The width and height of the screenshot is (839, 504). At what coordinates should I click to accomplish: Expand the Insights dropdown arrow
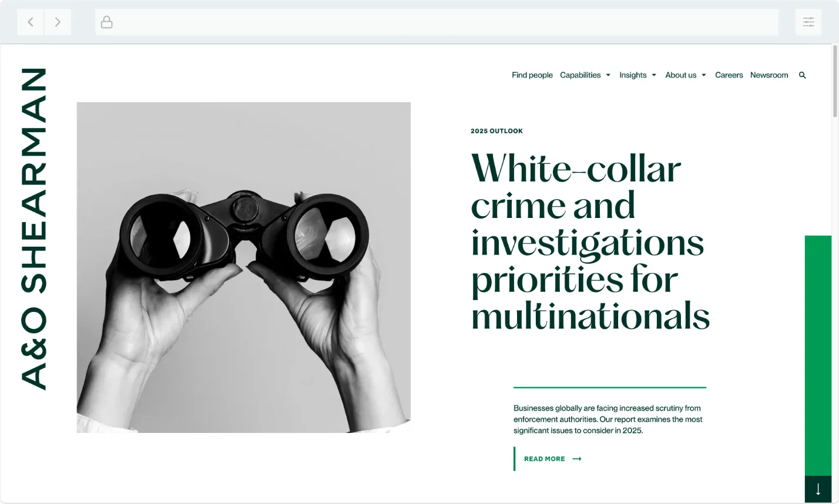(x=654, y=75)
